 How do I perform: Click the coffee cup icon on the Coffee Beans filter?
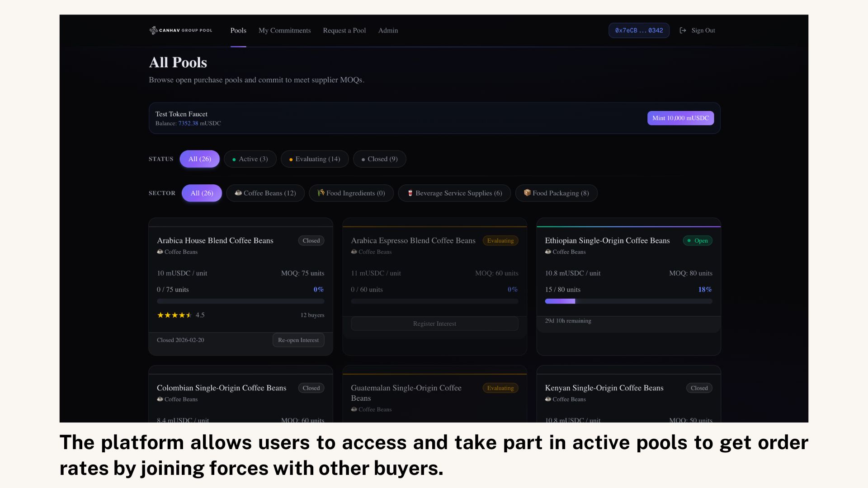(x=238, y=193)
